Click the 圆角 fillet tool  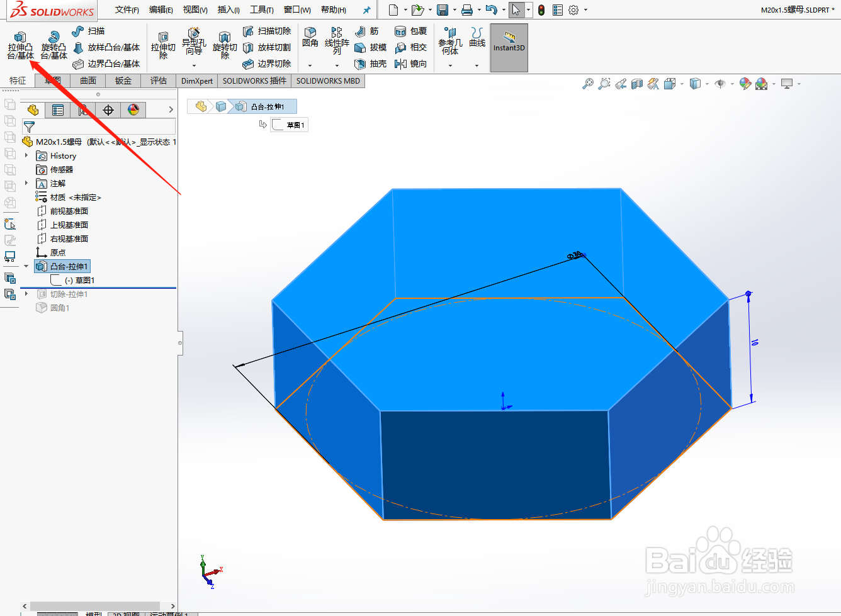(x=310, y=38)
